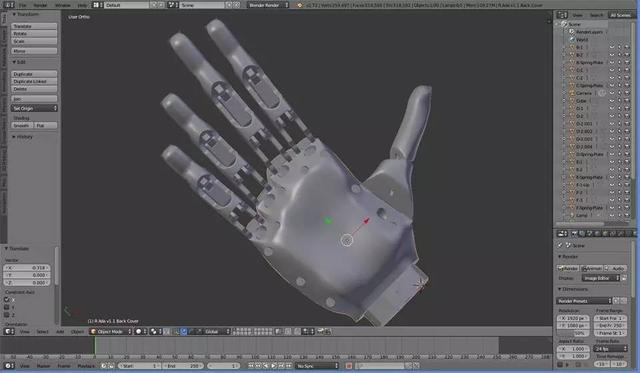Click the resolution percentage 50% slider

(573, 333)
